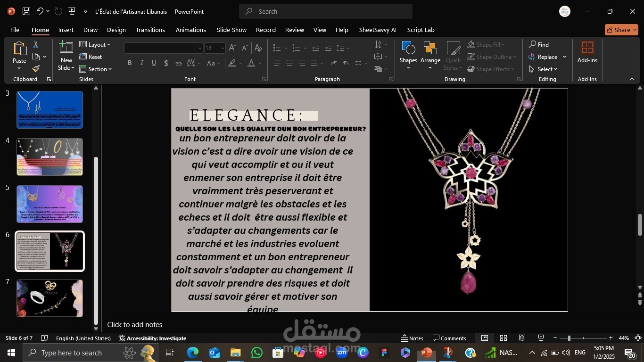The width and height of the screenshot is (644, 362).
Task: Increase list indent level
Action: 328,48
